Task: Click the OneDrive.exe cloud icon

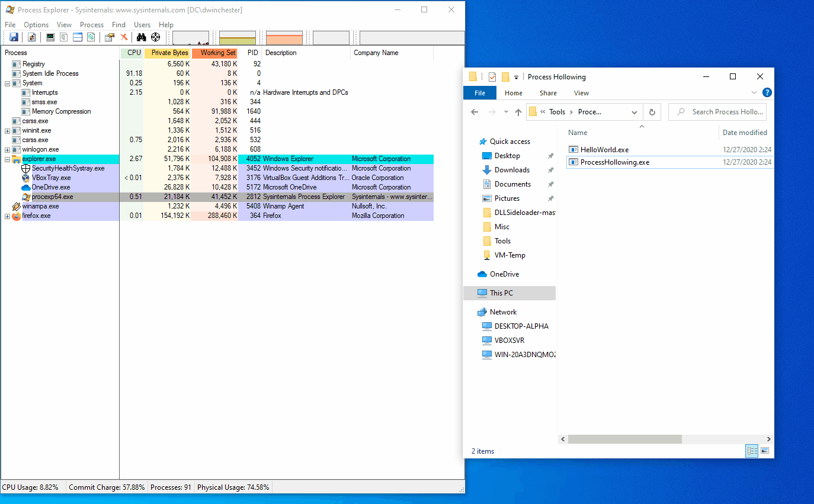Action: pos(25,187)
